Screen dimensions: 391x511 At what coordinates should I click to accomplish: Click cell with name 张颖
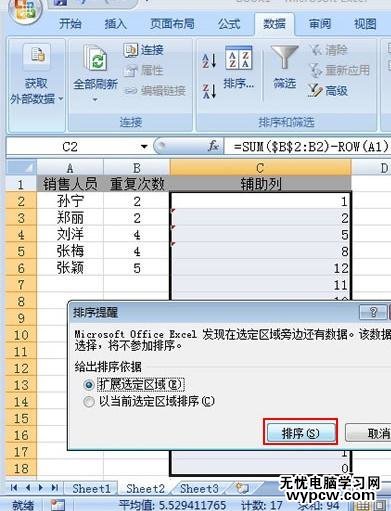pos(70,268)
